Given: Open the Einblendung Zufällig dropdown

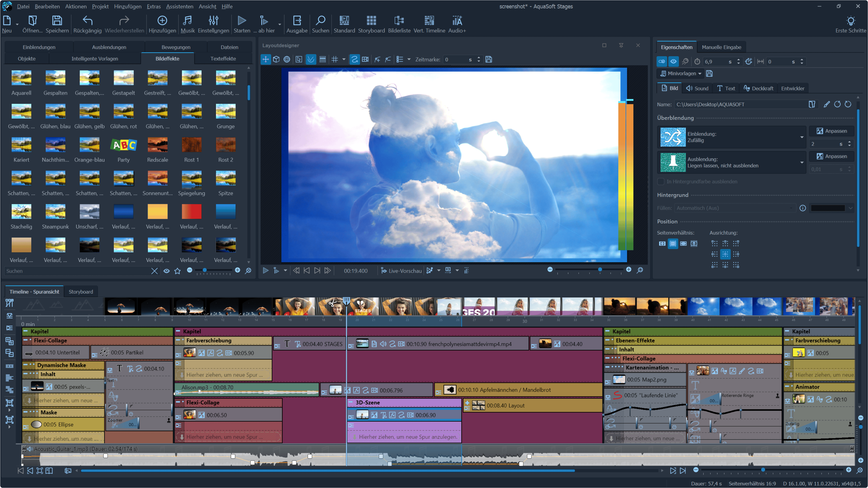Looking at the screenshot, I should pyautogui.click(x=802, y=137).
